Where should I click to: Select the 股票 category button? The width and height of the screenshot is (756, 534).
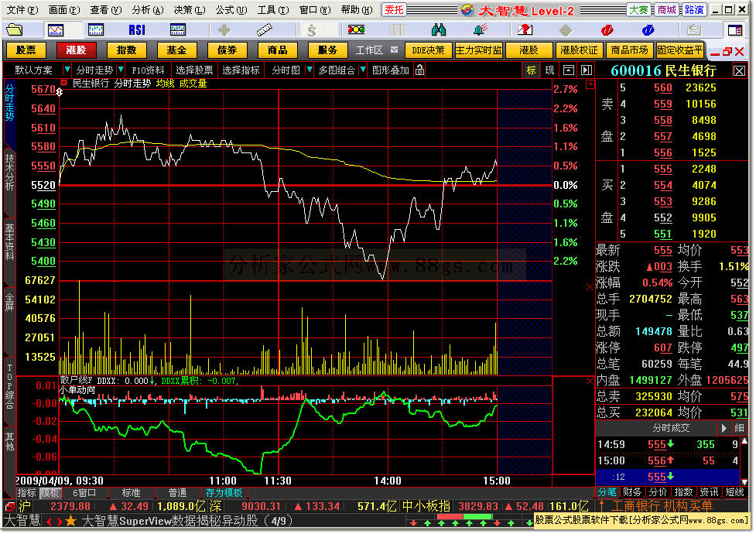26,50
